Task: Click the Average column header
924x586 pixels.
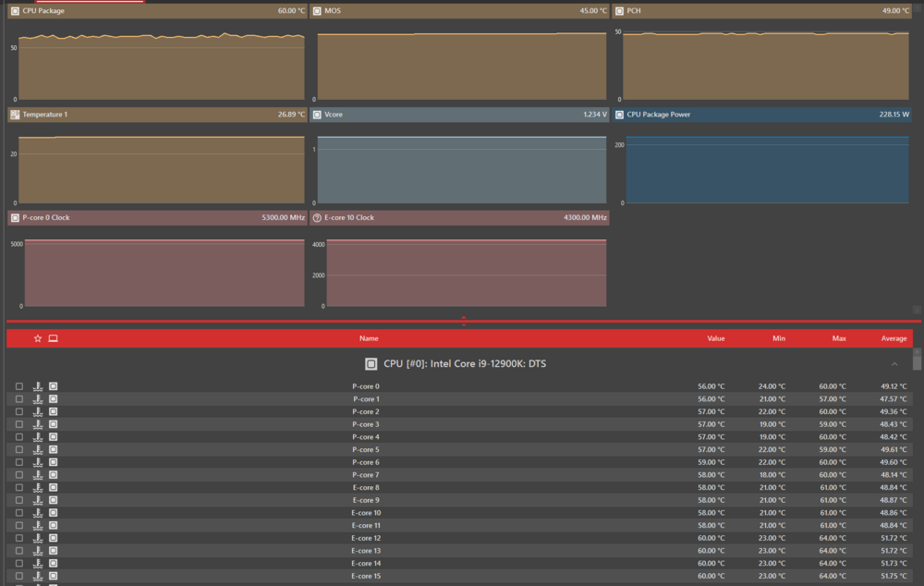Action: [x=894, y=338]
